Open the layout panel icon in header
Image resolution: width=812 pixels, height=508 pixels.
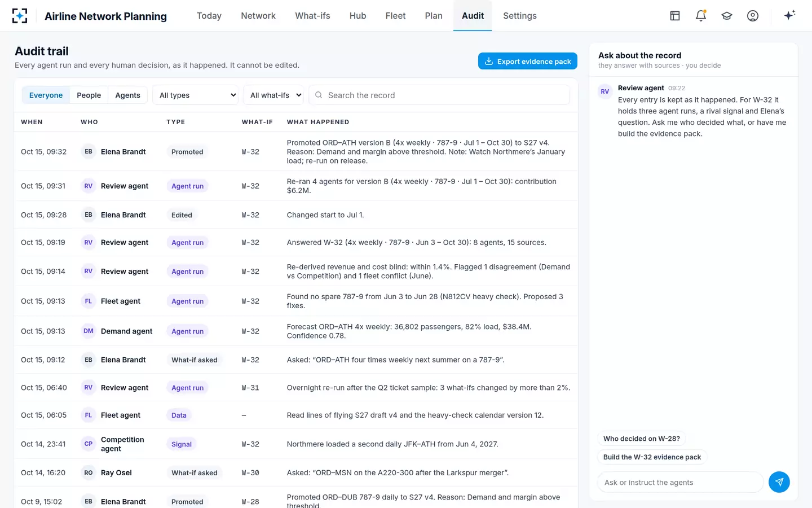click(x=675, y=16)
